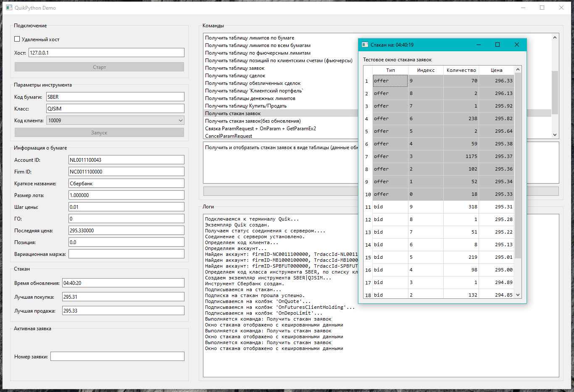Maximize the Стакан order book window
Image resolution: width=574 pixels, height=392 pixels.
pyautogui.click(x=498, y=45)
